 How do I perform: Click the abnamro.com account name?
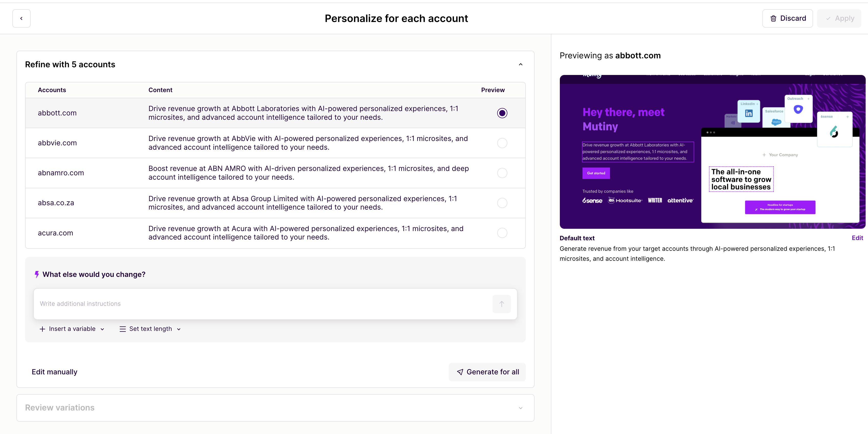(x=61, y=173)
